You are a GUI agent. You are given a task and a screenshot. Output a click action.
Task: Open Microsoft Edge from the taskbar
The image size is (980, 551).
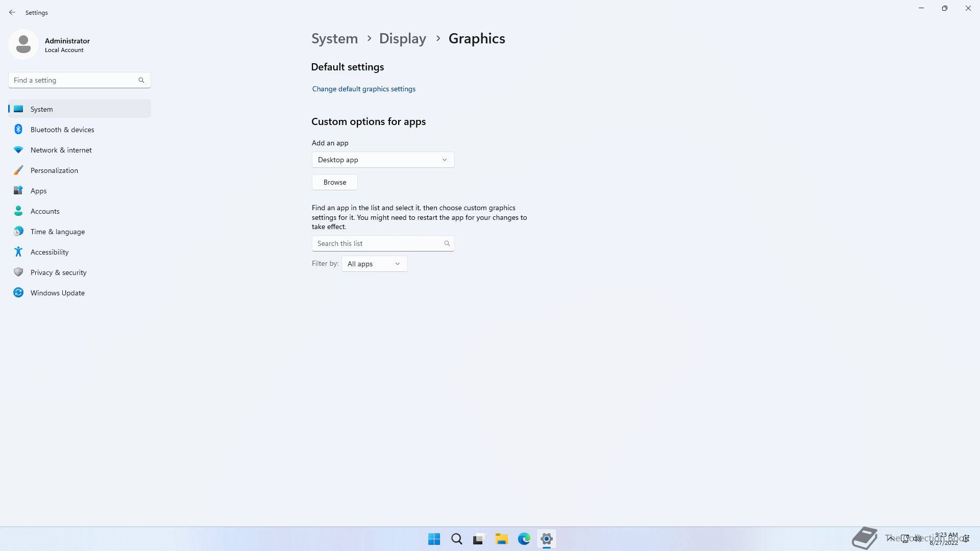click(524, 539)
